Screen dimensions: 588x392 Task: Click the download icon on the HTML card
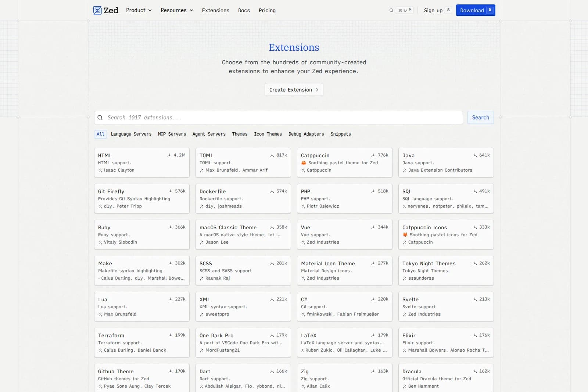170,155
